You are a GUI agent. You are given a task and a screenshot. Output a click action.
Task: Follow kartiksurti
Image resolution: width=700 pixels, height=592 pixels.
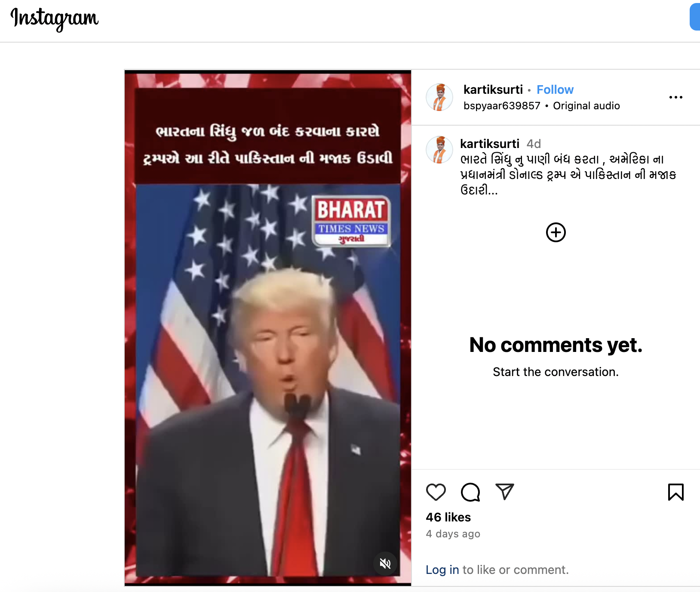pyautogui.click(x=555, y=89)
